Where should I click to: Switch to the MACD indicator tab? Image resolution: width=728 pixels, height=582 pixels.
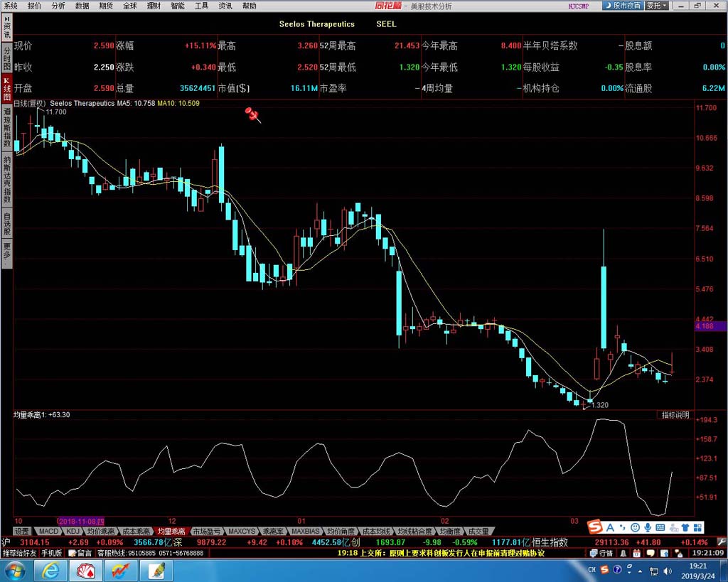(x=48, y=532)
